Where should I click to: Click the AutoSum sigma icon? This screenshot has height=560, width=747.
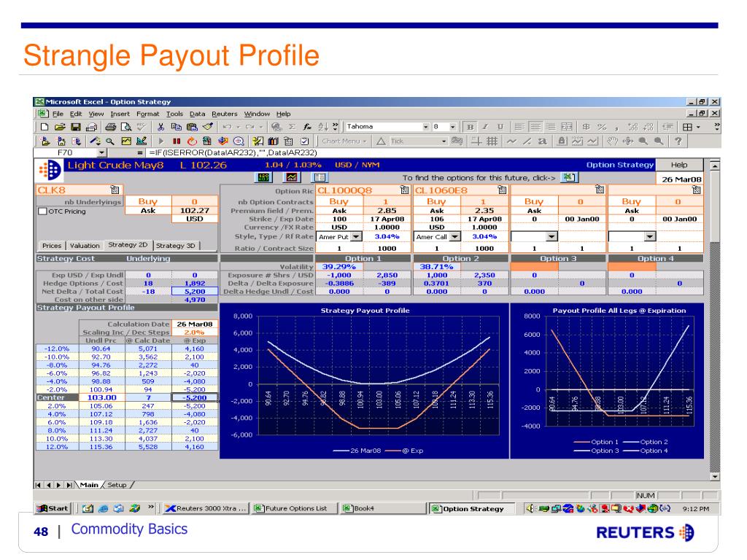(x=292, y=127)
